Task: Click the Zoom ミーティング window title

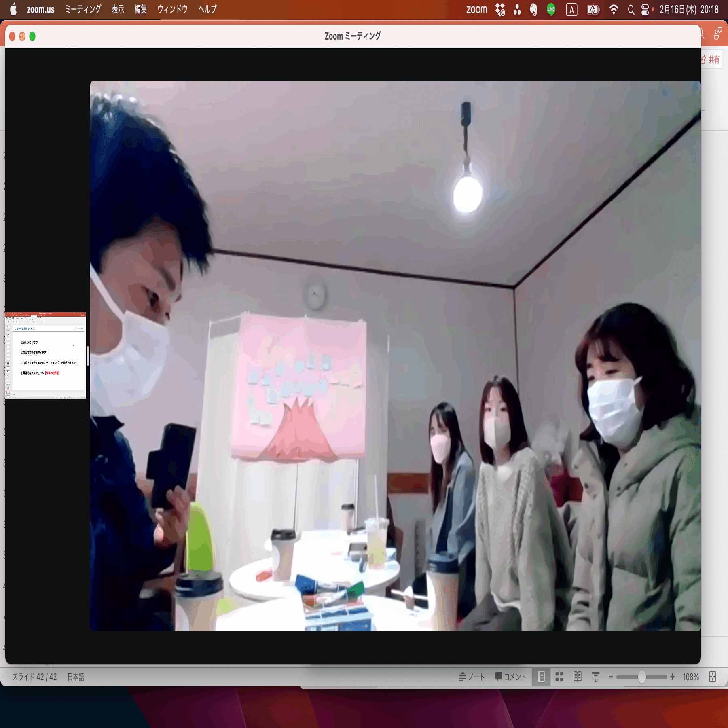Action: tap(353, 36)
